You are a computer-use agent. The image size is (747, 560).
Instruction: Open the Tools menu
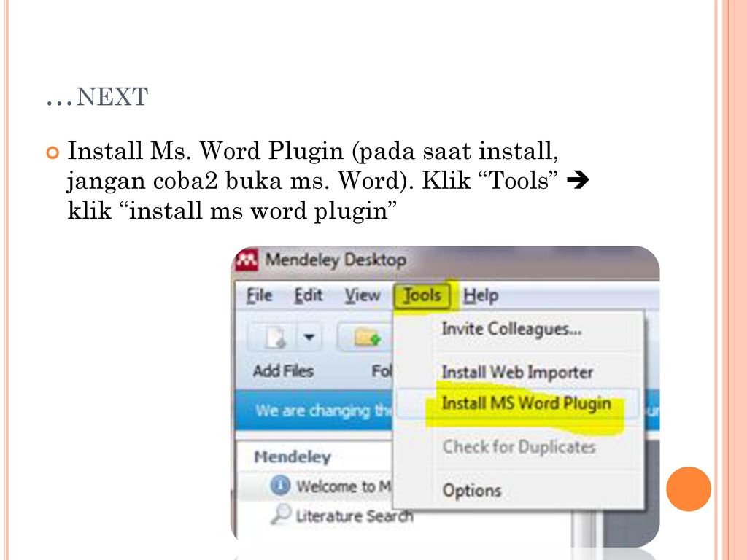click(422, 296)
